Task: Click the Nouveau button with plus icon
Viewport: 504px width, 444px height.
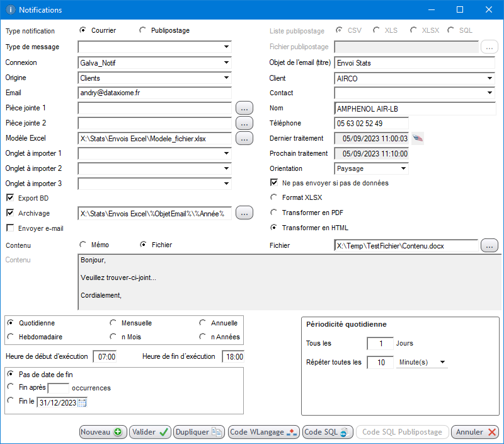Action: [x=103, y=432]
